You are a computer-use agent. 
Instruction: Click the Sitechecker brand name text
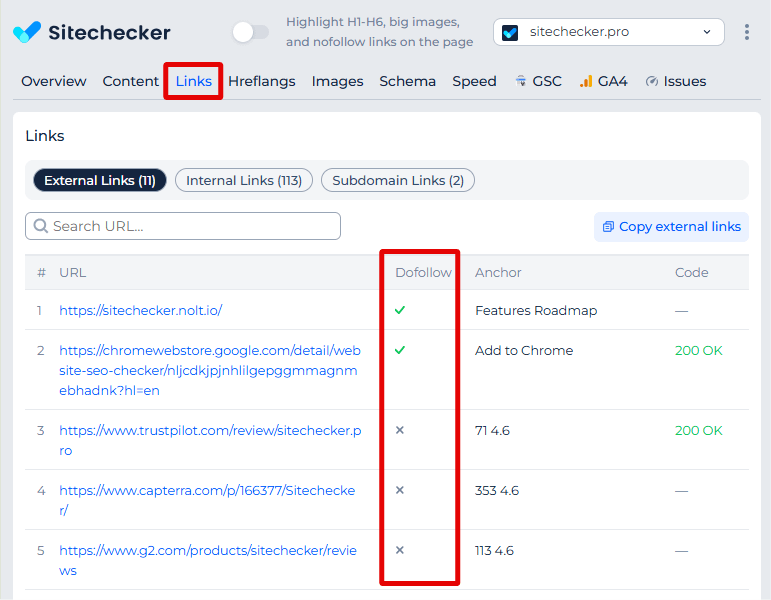(x=109, y=32)
